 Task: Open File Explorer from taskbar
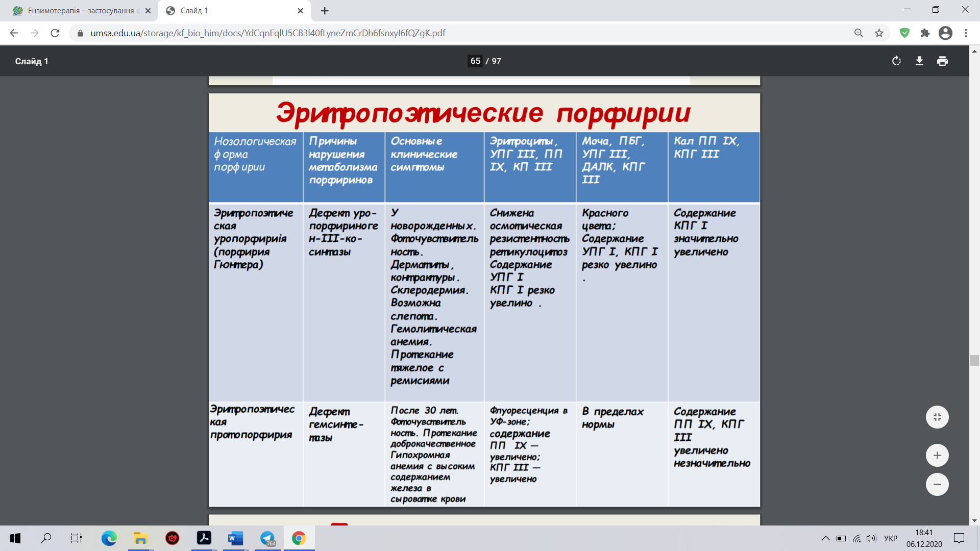(140, 538)
